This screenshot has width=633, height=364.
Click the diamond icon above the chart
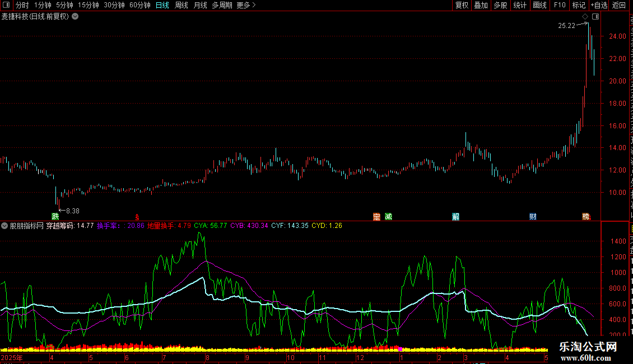tap(585, 17)
